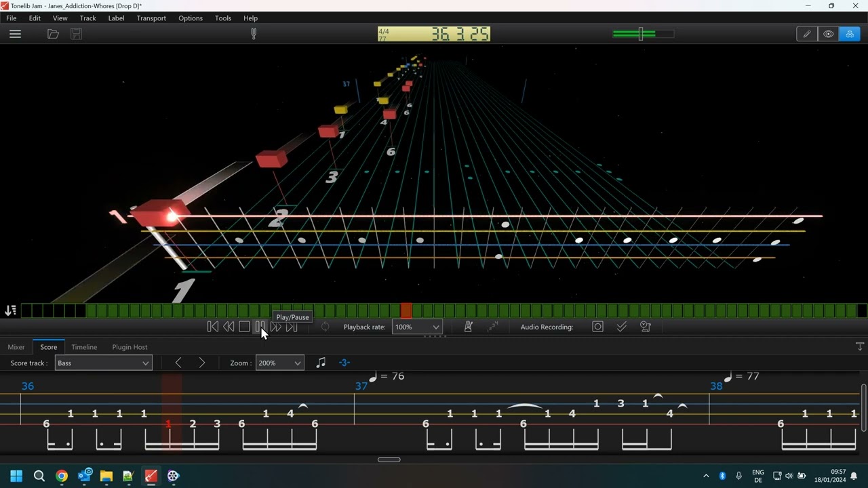Click measure number 38 in the score

point(717,386)
